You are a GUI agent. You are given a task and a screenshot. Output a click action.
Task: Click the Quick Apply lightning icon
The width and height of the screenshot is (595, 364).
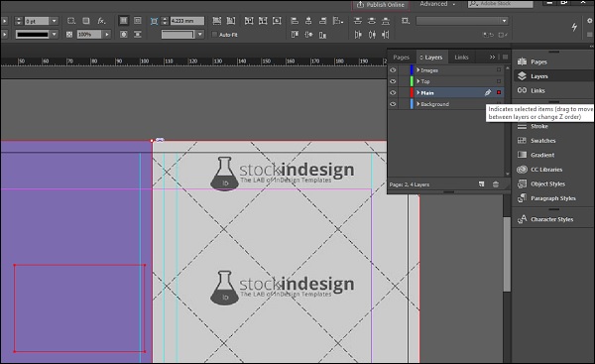tap(574, 27)
